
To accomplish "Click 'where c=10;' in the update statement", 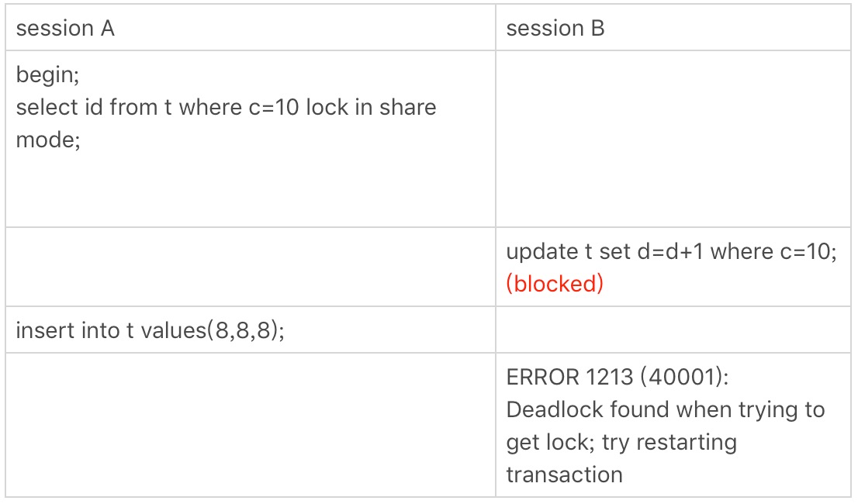I will coord(773,251).
